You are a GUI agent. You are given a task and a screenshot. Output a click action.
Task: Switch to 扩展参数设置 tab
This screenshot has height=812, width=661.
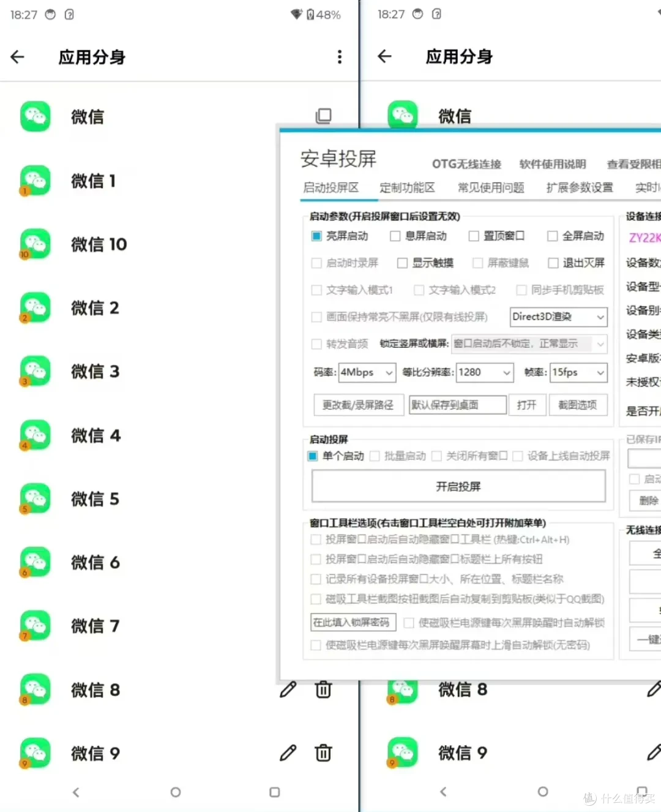(x=580, y=187)
